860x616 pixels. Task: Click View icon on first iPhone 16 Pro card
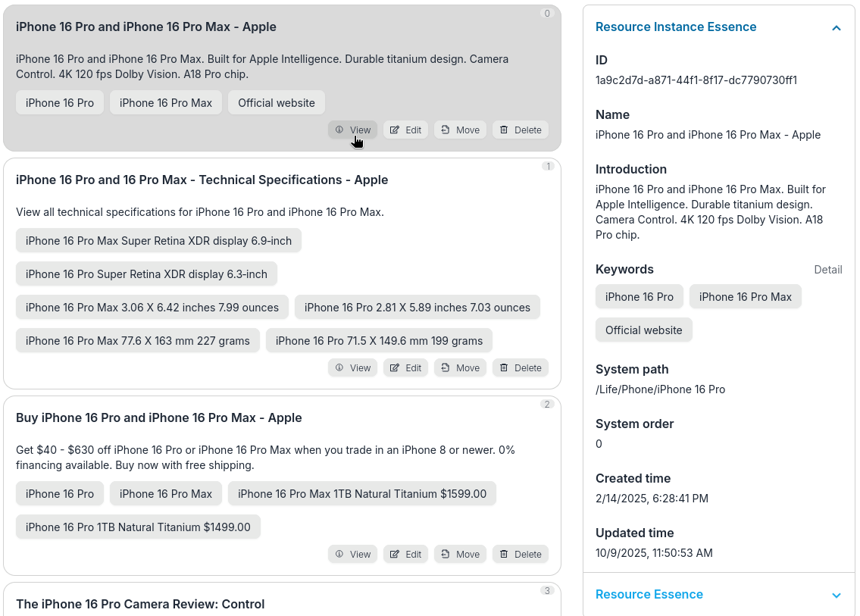339,130
